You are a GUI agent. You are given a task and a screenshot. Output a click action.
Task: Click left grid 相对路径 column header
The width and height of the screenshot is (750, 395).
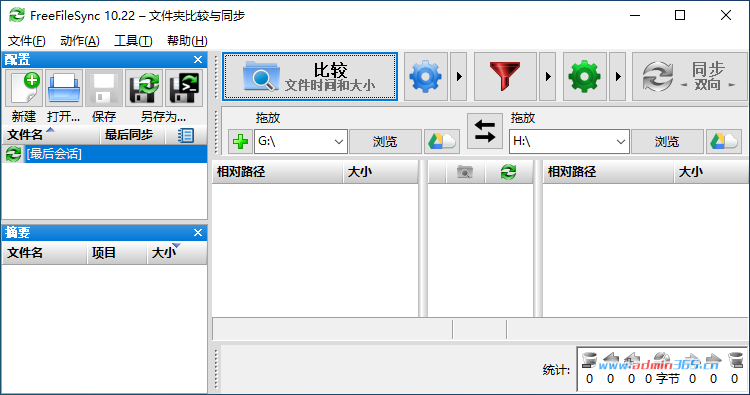coord(277,172)
